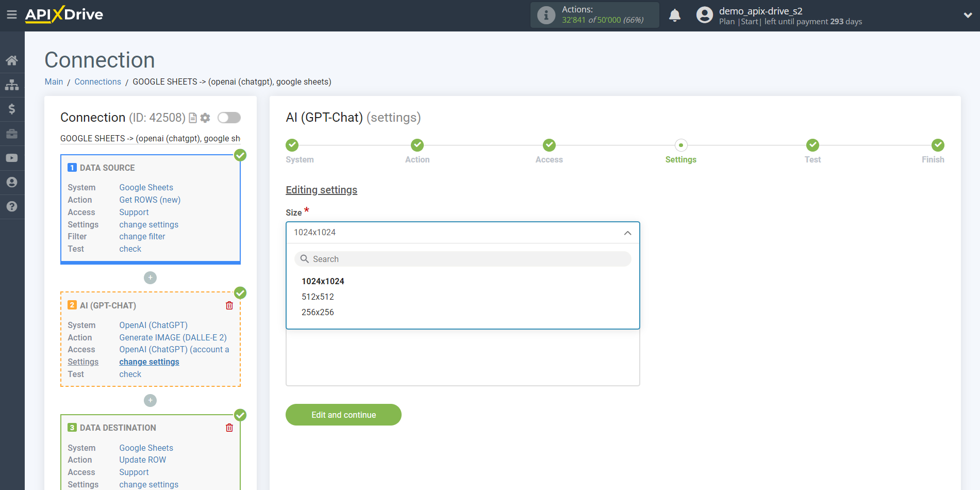Select the 256x256 option
This screenshot has height=490, width=980.
[318, 312]
